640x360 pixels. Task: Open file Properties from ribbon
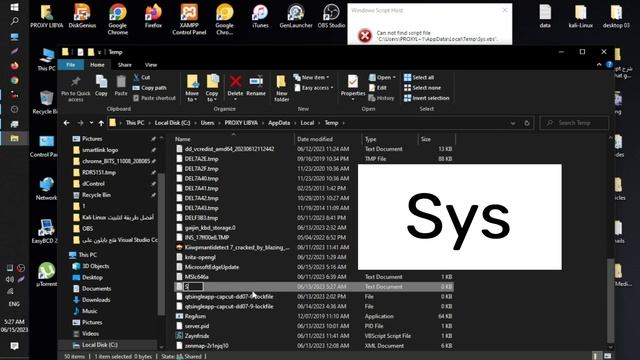coord(353,87)
